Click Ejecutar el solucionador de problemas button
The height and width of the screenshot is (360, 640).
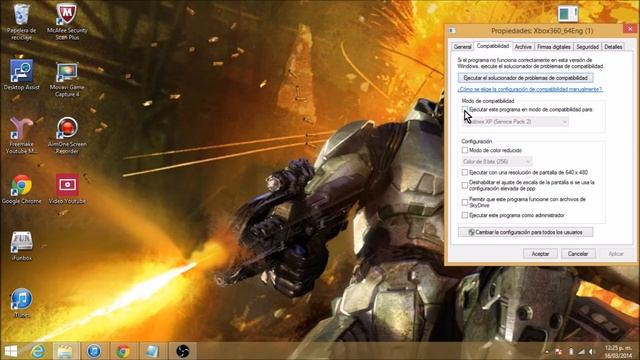click(x=526, y=78)
